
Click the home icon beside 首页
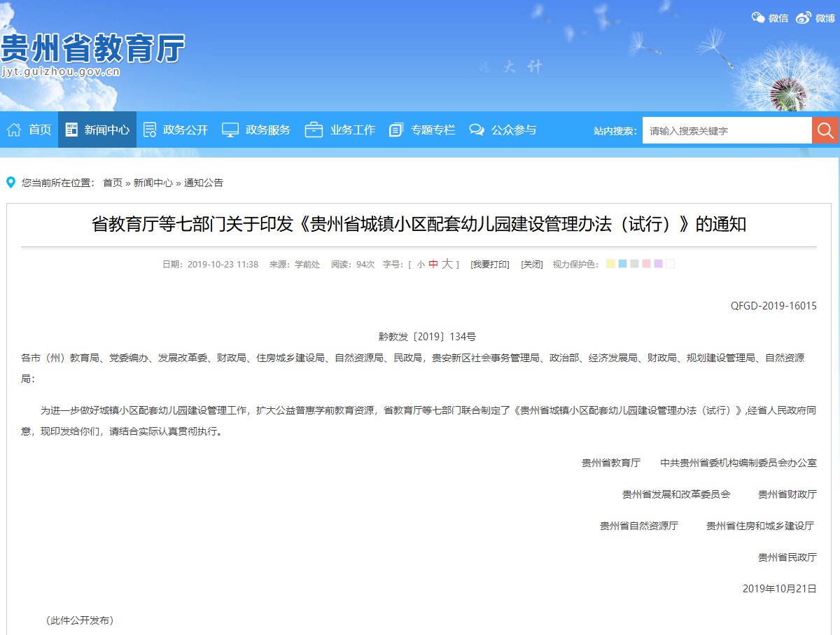click(x=14, y=130)
